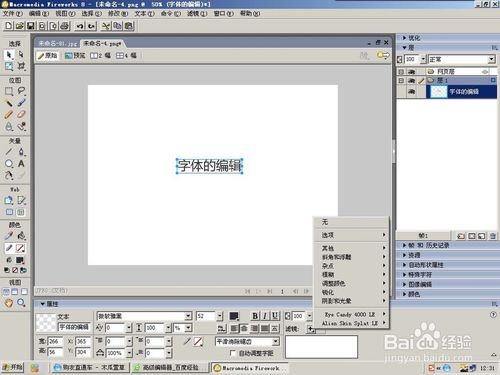Toggle Underline text formatting
500x375 pixels.
tap(275, 316)
